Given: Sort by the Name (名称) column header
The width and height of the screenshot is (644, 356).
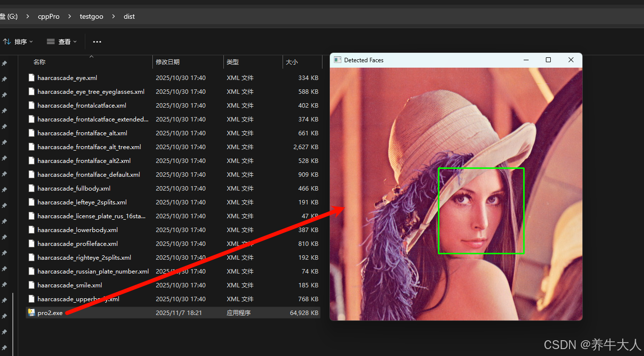Looking at the screenshot, I should 39,62.
